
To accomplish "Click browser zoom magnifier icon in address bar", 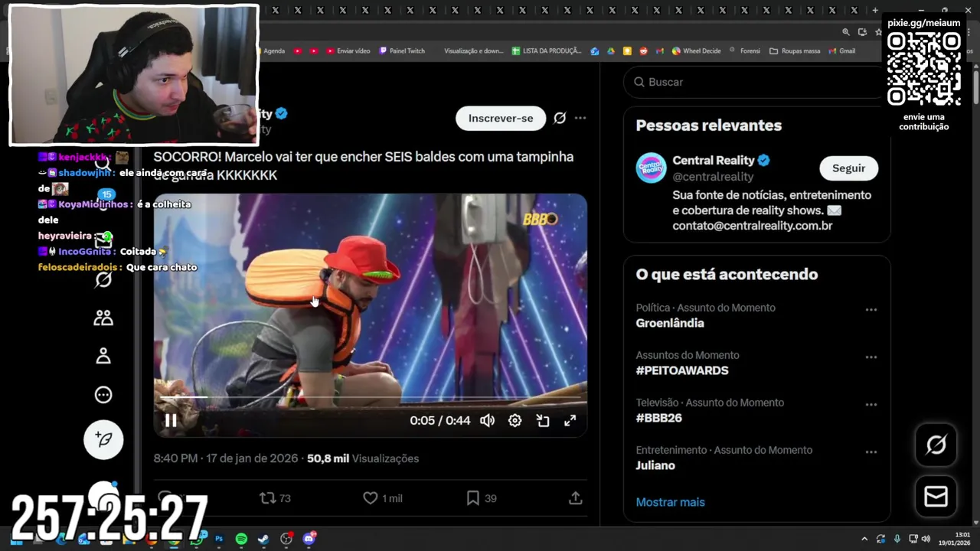I will pyautogui.click(x=845, y=31).
